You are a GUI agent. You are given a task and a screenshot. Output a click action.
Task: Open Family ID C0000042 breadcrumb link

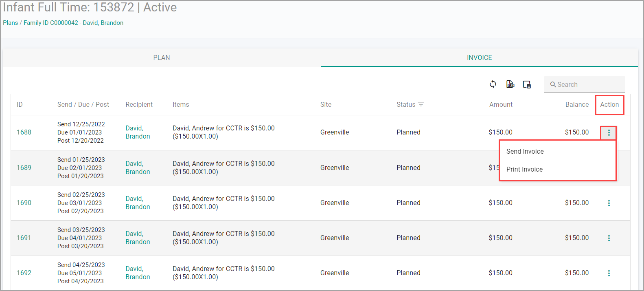pos(73,23)
